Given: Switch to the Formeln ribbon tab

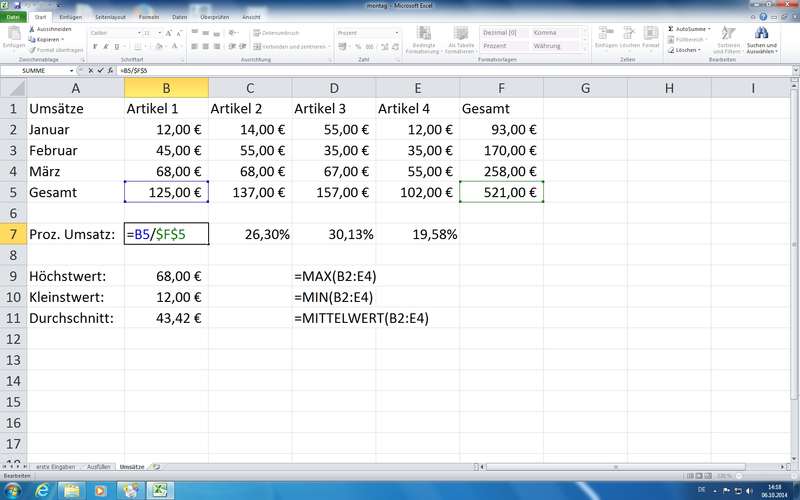Looking at the screenshot, I should pos(148,17).
